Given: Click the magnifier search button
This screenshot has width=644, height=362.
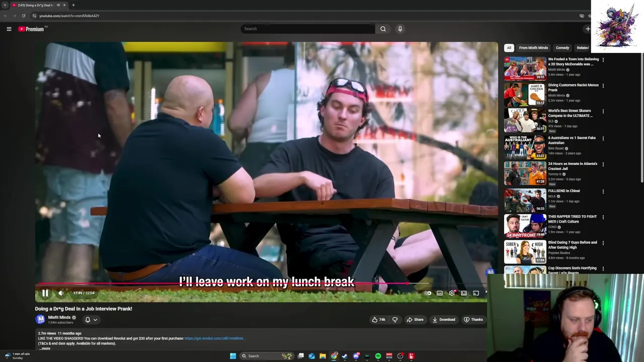Looking at the screenshot, I should click(383, 29).
